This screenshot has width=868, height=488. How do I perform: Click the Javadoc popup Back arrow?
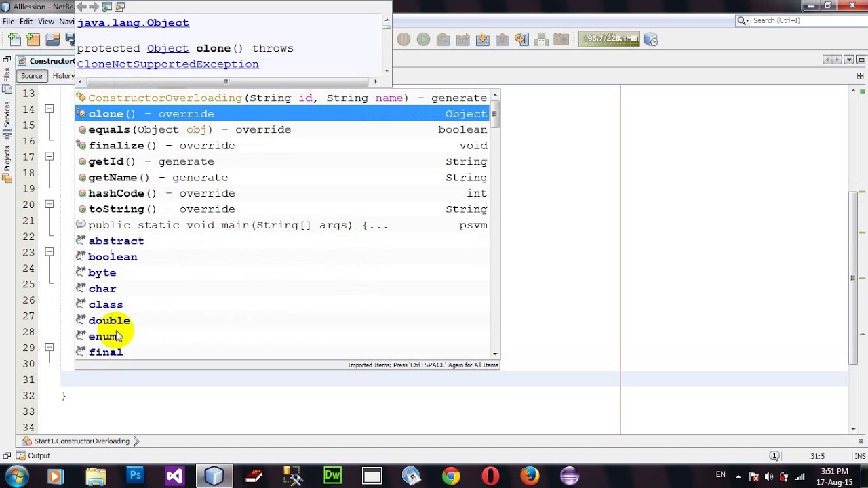(81, 7)
